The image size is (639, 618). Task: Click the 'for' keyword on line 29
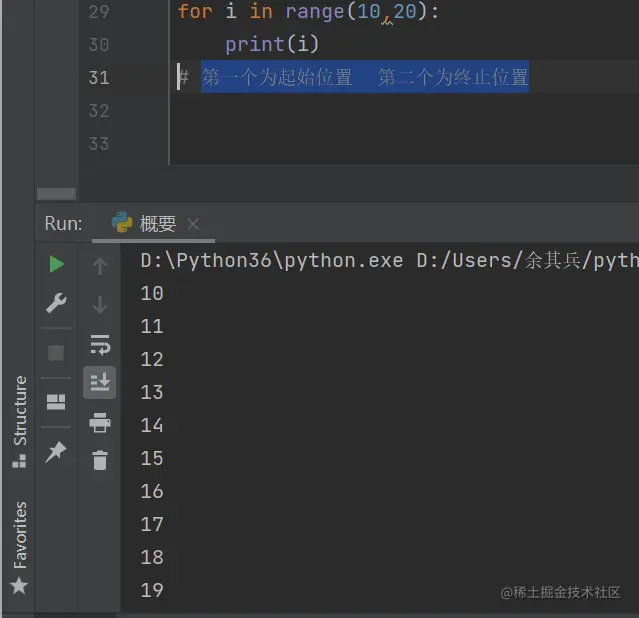(195, 11)
